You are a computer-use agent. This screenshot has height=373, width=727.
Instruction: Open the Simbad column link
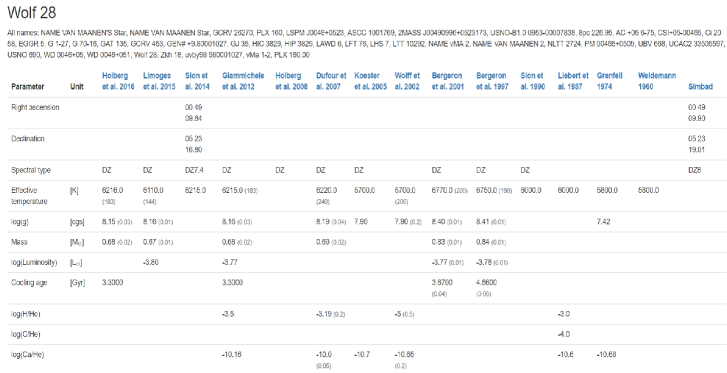point(700,87)
